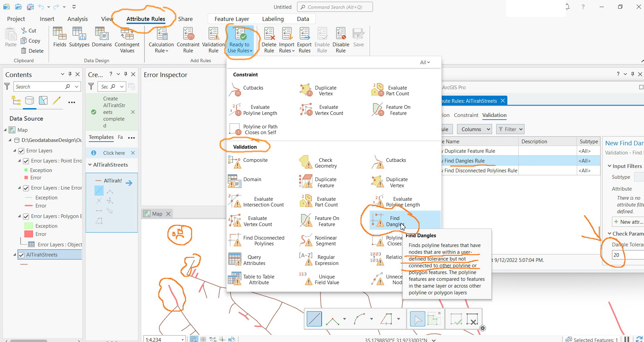Click the red Error line symbol

29,205
